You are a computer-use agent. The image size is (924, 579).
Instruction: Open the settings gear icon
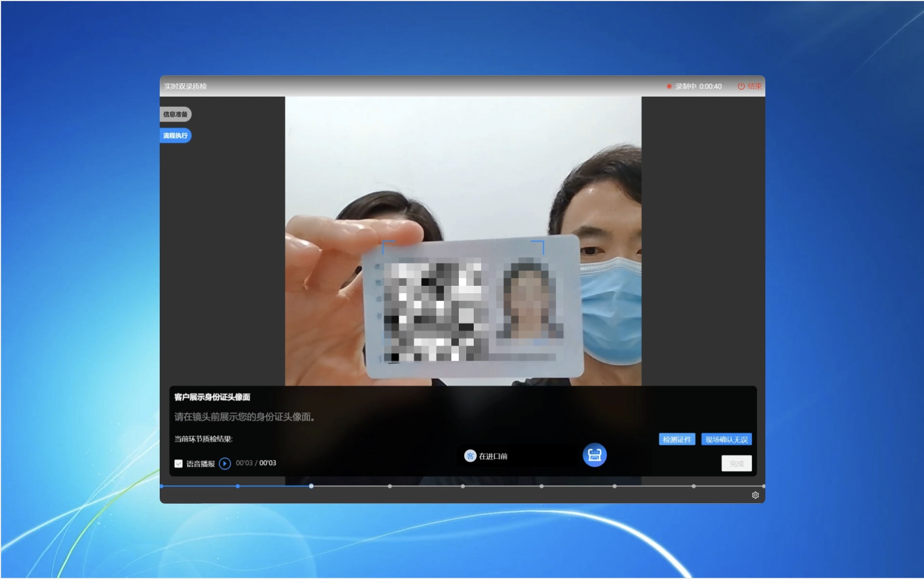(x=755, y=495)
